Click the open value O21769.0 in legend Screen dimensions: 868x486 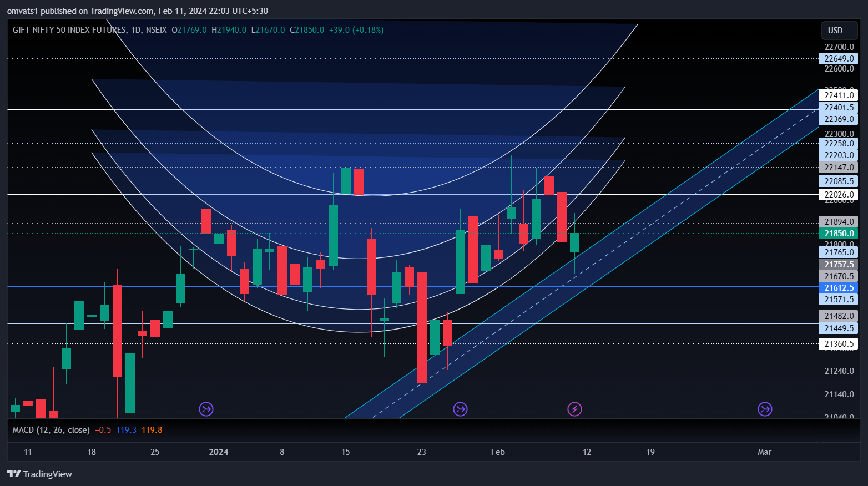[x=189, y=30]
